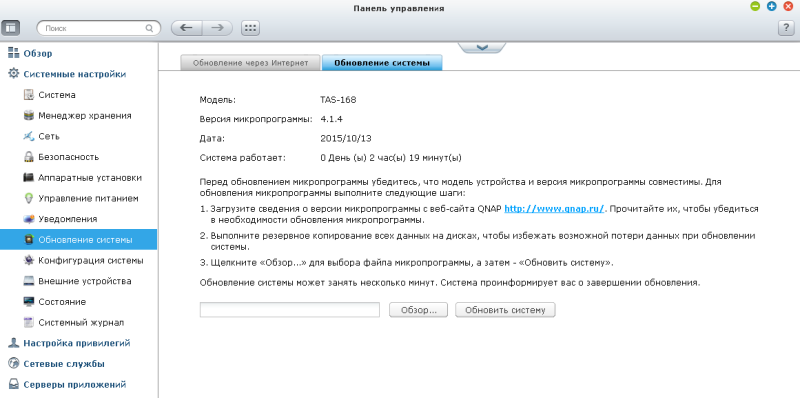Open the Система settings item
Viewport: 800px width, 398px height.
tap(57, 95)
